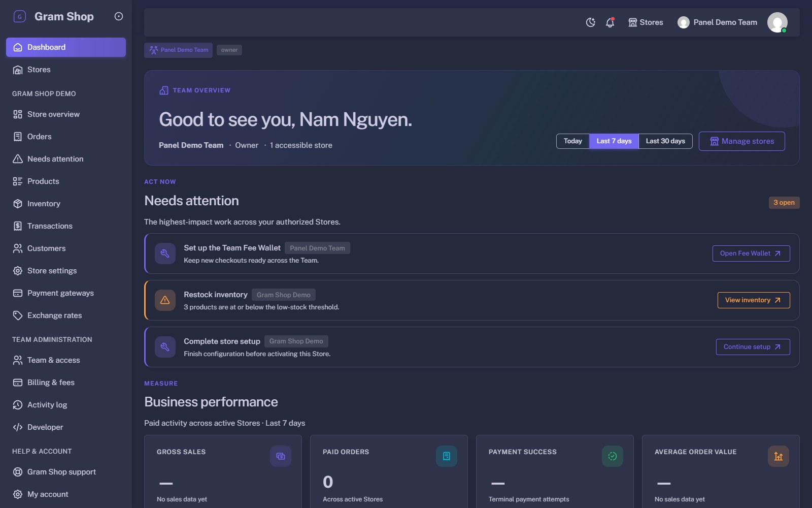Screen dimensions: 812x508
Task: Open Stores link in top bar
Action: click(x=646, y=22)
